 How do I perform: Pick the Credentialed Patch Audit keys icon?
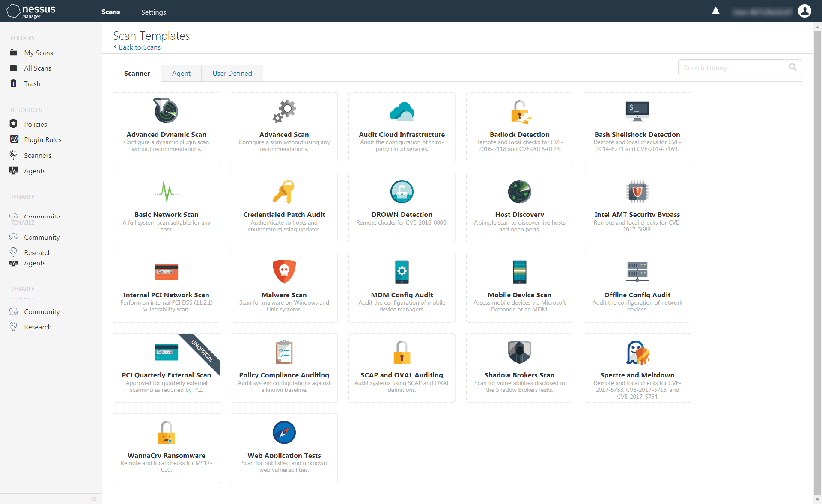tap(284, 191)
